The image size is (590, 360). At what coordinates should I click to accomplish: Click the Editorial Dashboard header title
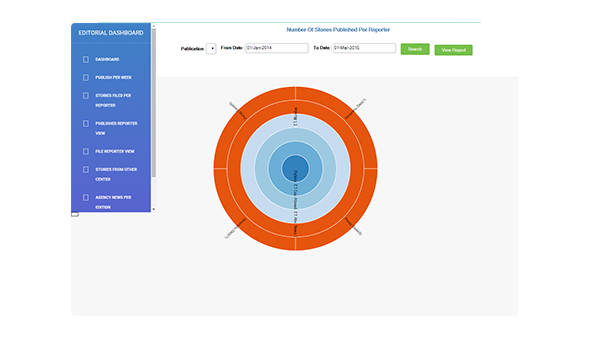tap(111, 33)
